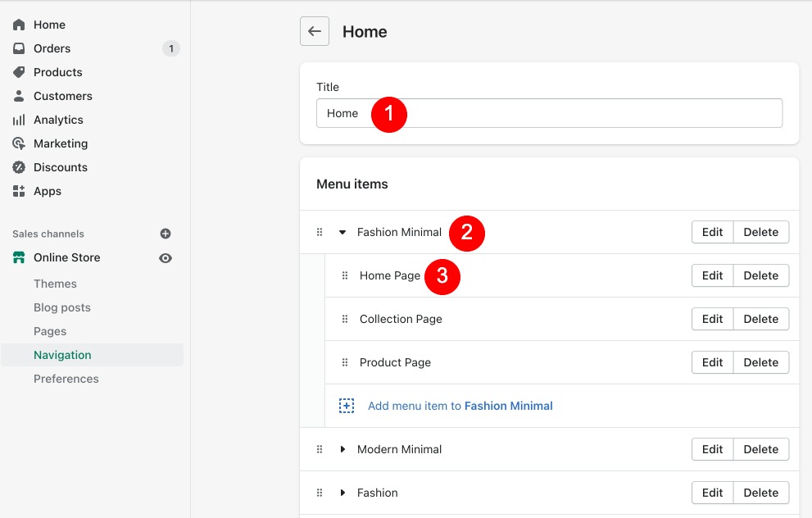This screenshot has width=812, height=518.
Task: View online store via eye icon
Action: click(166, 257)
